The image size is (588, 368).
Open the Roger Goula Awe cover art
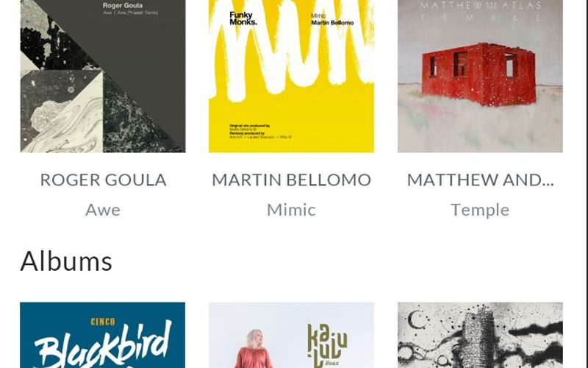(x=102, y=76)
